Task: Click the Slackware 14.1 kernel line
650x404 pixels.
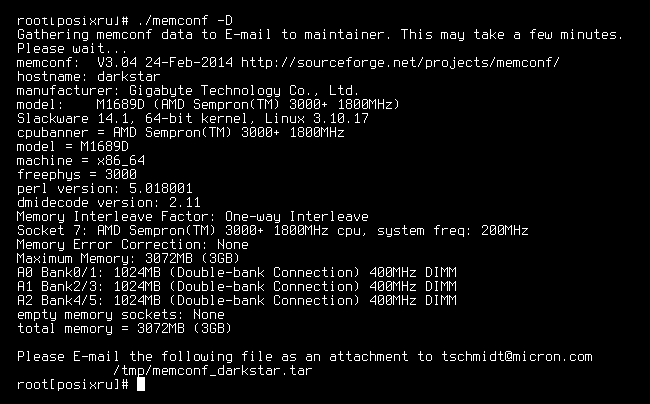Action: pos(192,119)
